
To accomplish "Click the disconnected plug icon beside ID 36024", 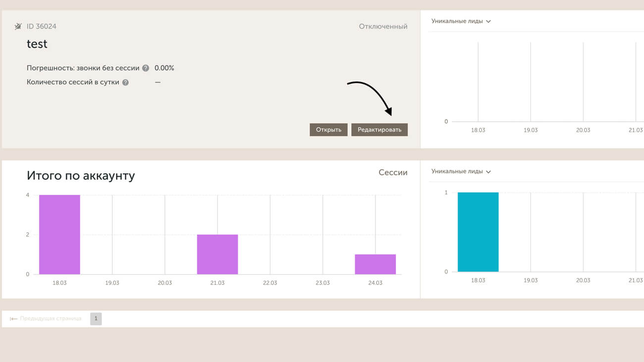I will tap(18, 26).
